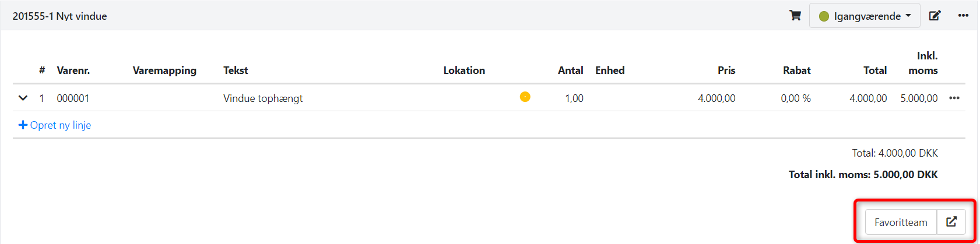This screenshot has width=980, height=244.
Task: Open the row options three-dots menu
Action: tap(954, 98)
